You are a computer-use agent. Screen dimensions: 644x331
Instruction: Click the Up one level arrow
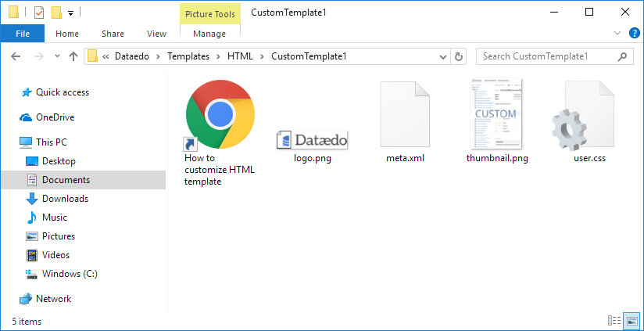[x=73, y=56]
